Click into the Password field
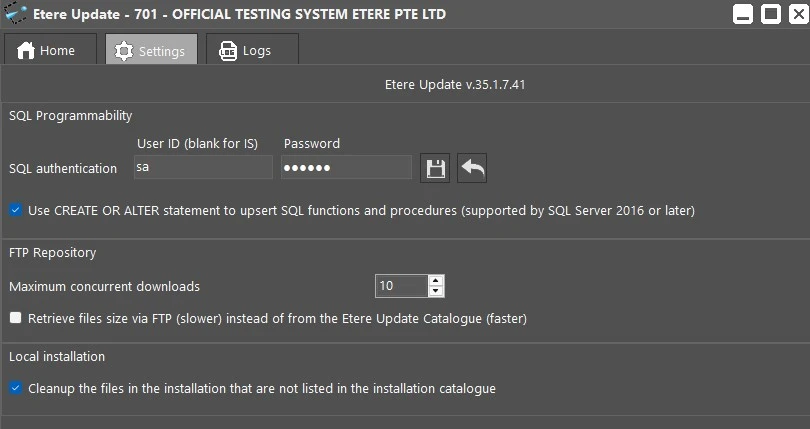The image size is (810, 429). (x=346, y=168)
